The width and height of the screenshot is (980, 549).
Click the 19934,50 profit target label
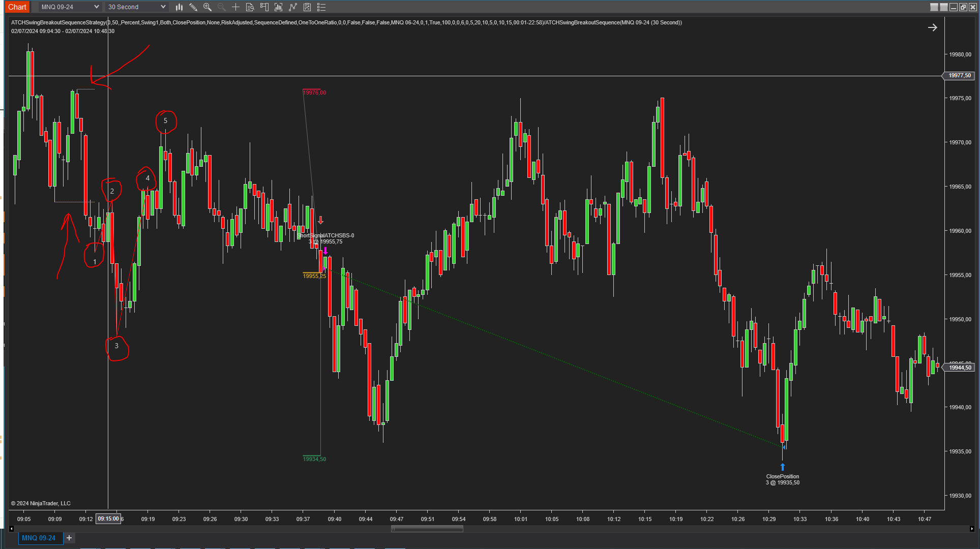[314, 459]
